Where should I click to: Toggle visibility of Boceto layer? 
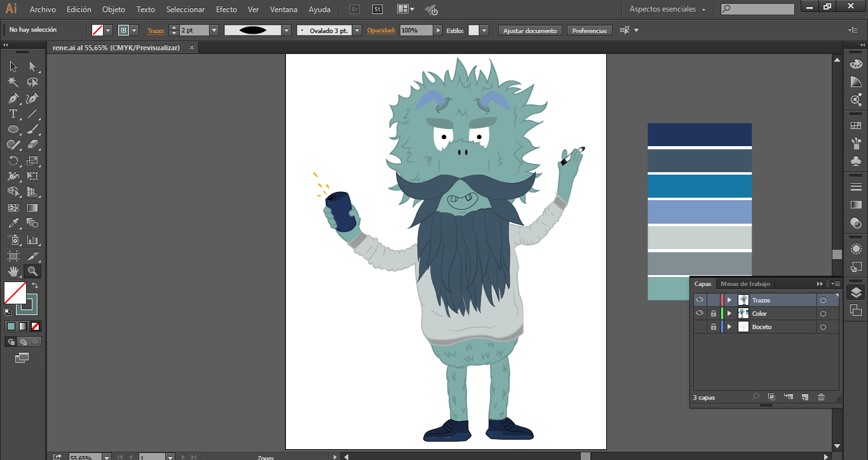pos(700,327)
